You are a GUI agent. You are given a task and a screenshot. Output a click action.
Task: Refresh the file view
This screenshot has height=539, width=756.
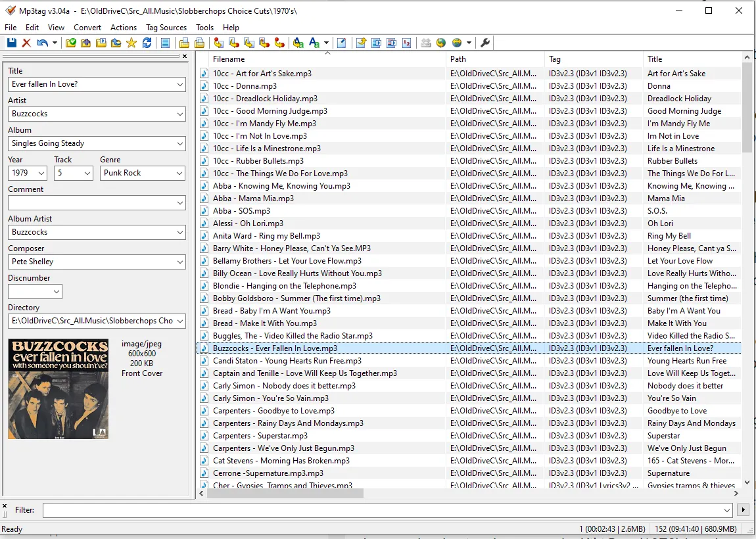(x=147, y=43)
